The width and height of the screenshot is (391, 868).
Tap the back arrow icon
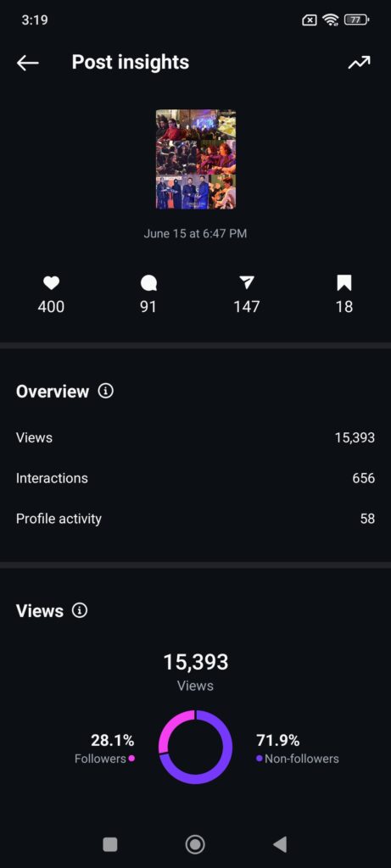[x=28, y=63]
